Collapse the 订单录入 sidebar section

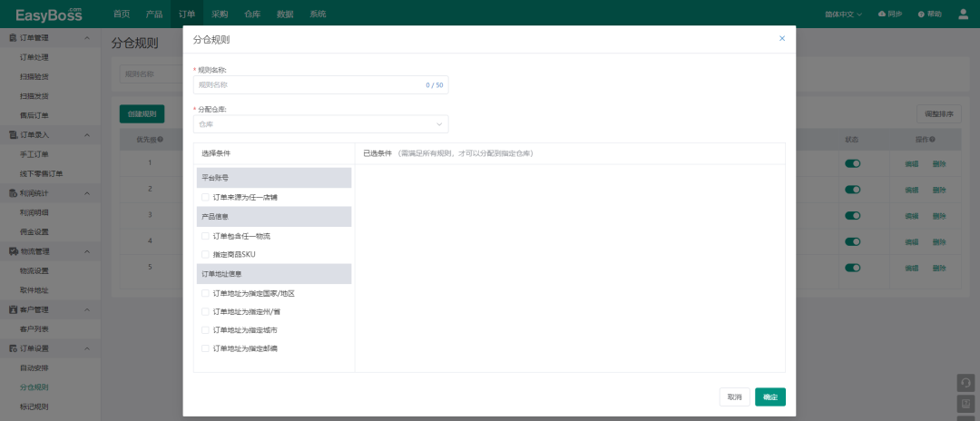tap(87, 135)
